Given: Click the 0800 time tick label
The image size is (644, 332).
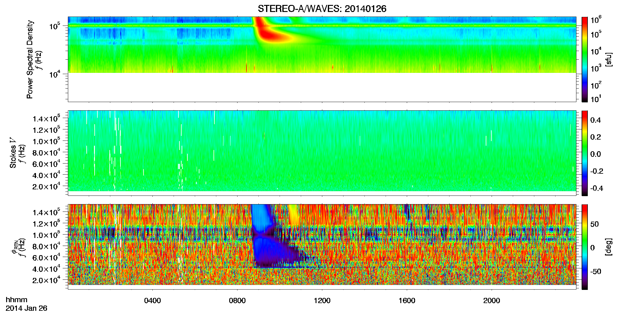Looking at the screenshot, I should tap(237, 301).
